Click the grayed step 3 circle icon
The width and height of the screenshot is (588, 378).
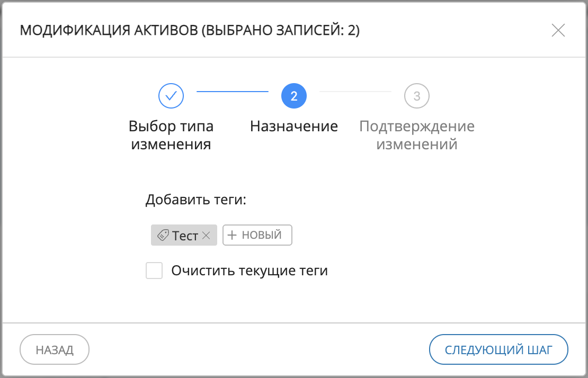coord(416,96)
